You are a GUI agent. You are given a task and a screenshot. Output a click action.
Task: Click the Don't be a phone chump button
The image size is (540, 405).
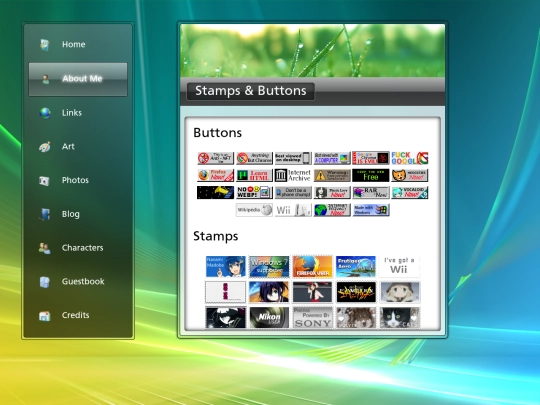pos(293,193)
